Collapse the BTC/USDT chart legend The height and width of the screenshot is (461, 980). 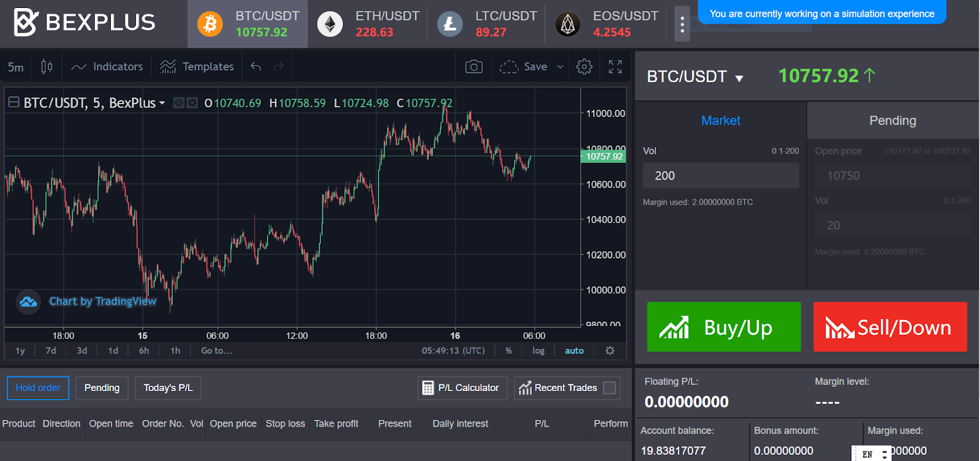(13, 102)
